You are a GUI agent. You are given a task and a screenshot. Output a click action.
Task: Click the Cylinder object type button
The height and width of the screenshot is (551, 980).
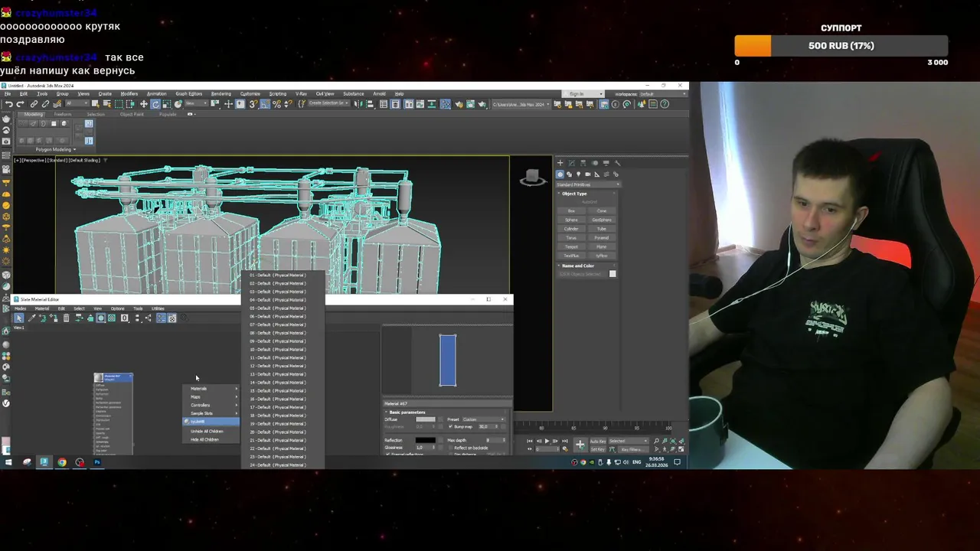click(x=571, y=229)
